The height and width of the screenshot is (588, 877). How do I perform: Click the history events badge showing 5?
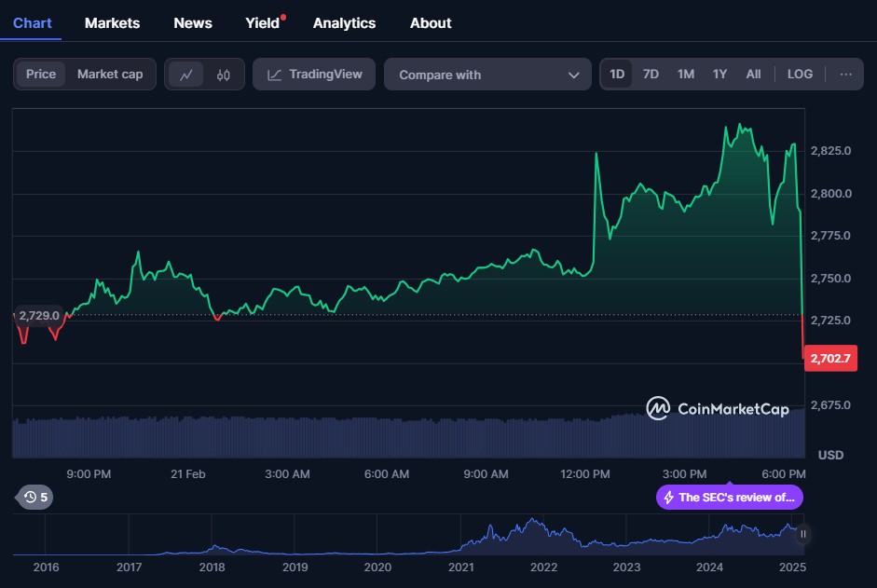pos(35,497)
